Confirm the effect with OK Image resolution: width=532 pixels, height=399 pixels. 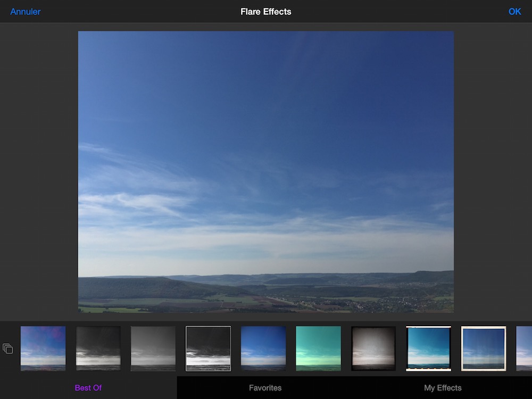point(514,12)
